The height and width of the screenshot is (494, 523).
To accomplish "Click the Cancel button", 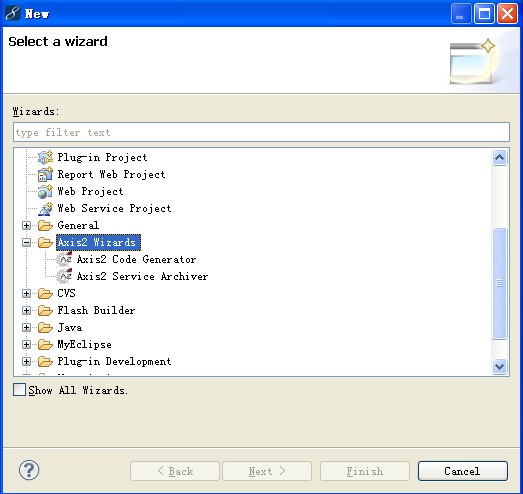I will tap(463, 471).
